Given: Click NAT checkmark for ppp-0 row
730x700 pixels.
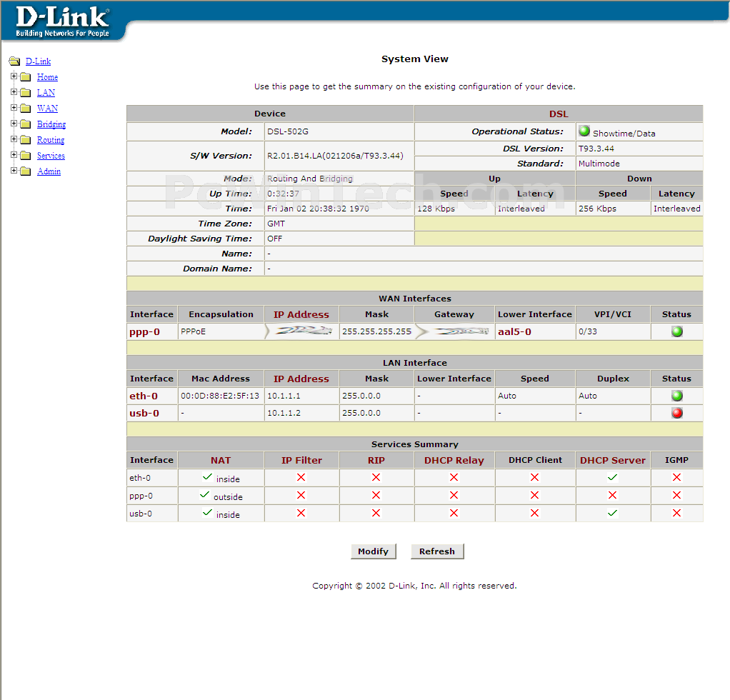Looking at the screenshot, I should point(204,494).
